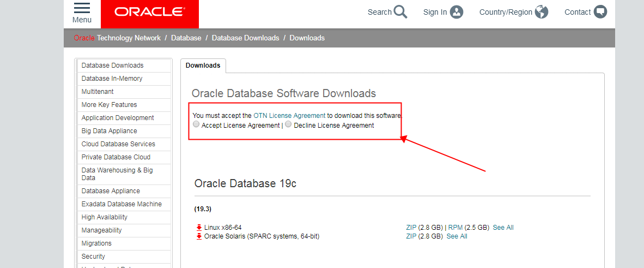Click See All for Linux x86-64

point(503,227)
